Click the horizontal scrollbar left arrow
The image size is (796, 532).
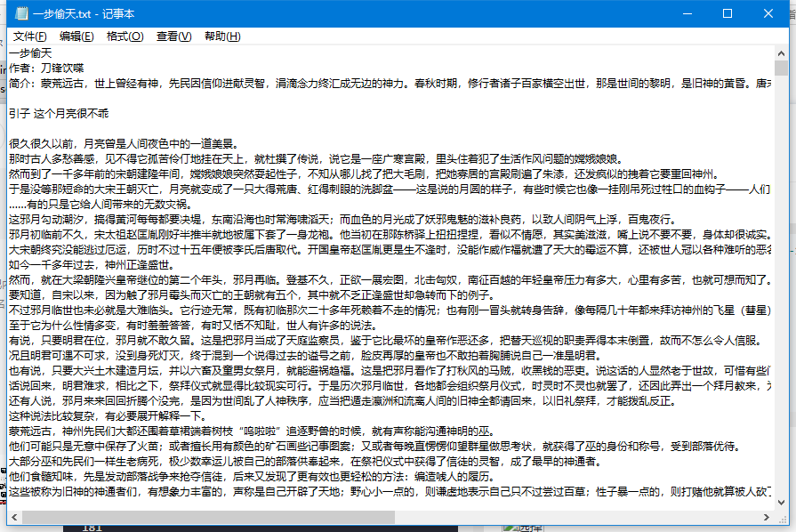tap(15, 515)
